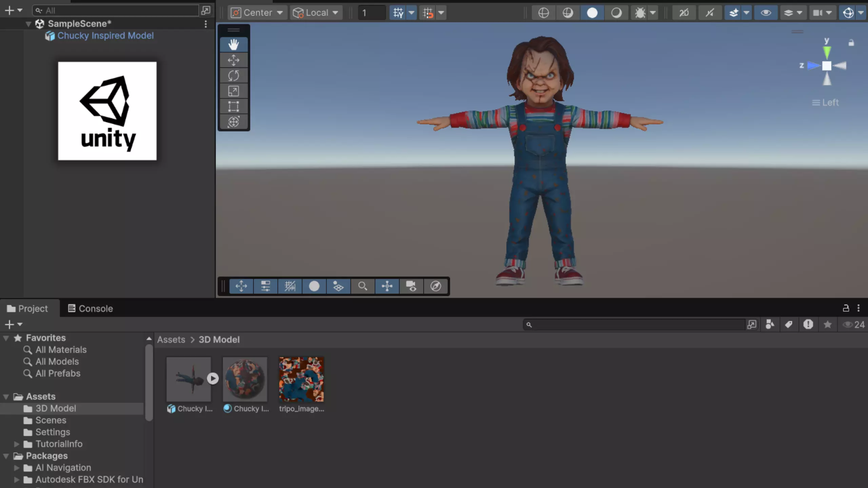Viewport: 868px width, 488px height.
Task: Select unlit draw mode
Action: click(616, 13)
